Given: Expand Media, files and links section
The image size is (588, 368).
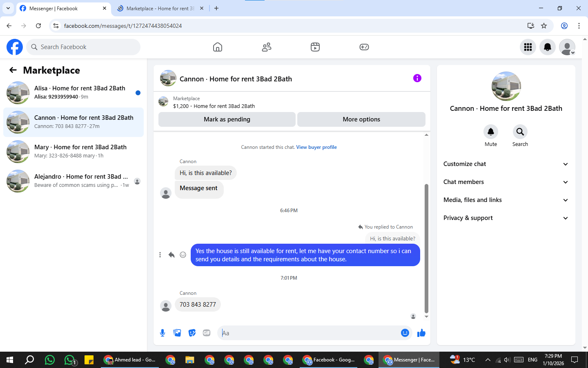Looking at the screenshot, I should tap(506, 200).
